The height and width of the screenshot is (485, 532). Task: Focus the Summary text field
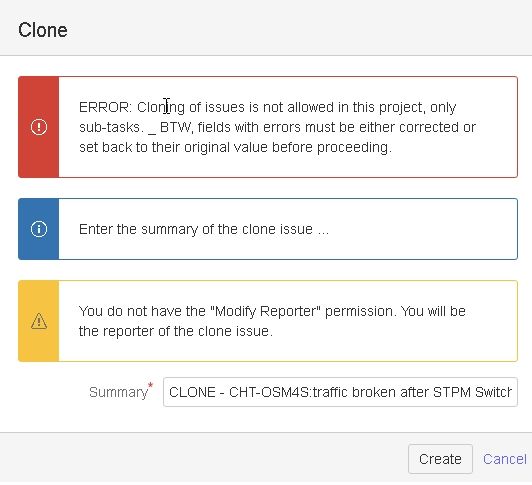pyautogui.click(x=340, y=392)
